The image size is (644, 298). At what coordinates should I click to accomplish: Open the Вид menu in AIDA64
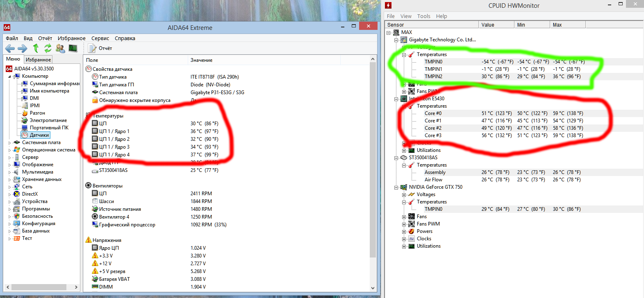(28, 38)
